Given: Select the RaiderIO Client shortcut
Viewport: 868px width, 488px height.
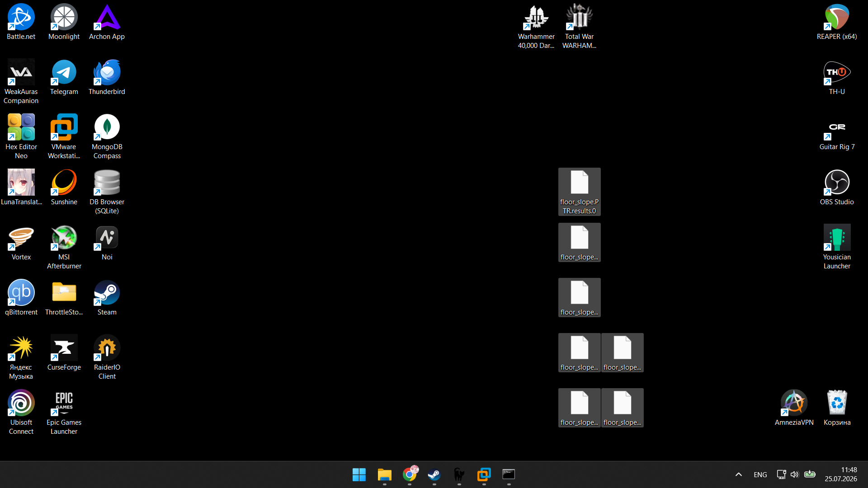Looking at the screenshot, I should (107, 357).
